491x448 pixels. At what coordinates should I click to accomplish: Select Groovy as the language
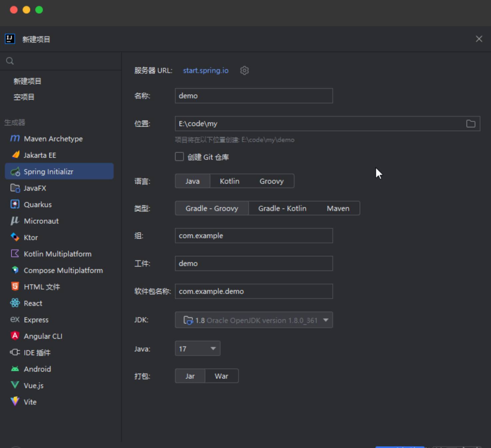coord(271,181)
